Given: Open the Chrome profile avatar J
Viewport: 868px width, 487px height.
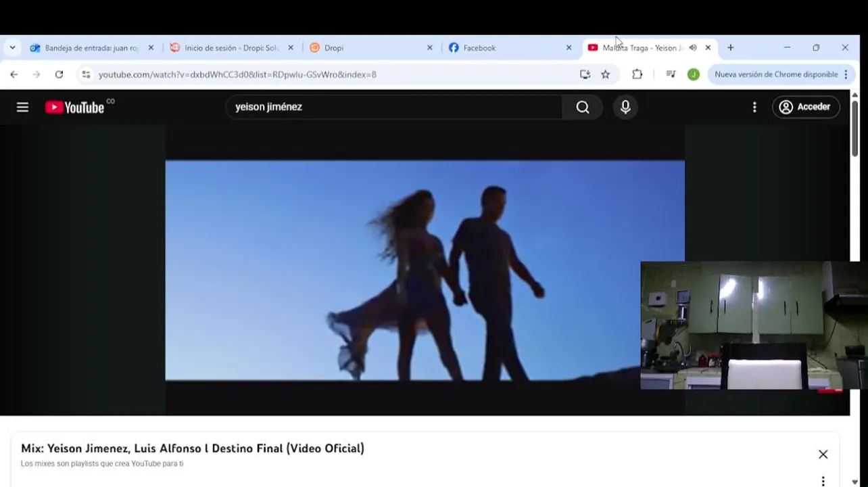Looking at the screenshot, I should pyautogui.click(x=693, y=74).
